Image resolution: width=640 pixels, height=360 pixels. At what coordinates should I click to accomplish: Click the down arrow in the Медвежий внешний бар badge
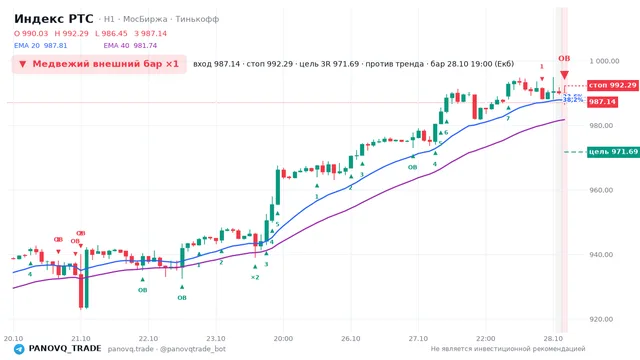point(22,64)
